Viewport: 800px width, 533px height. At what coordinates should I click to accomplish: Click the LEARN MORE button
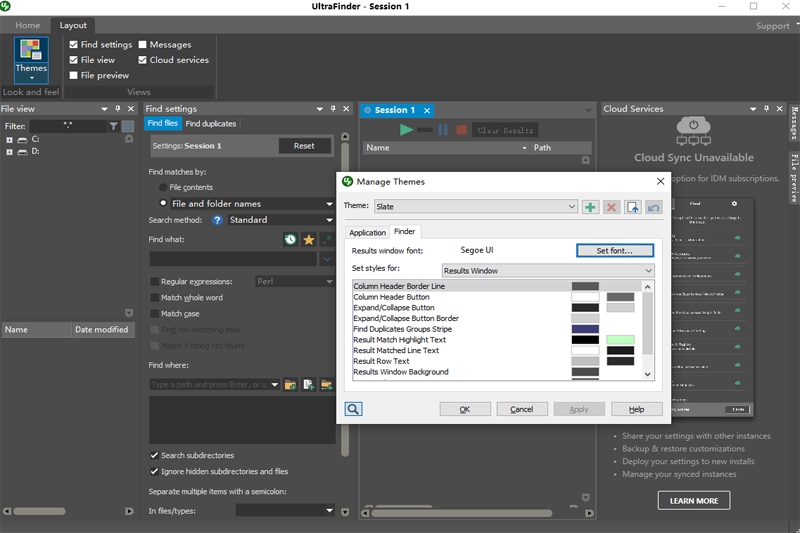tap(694, 501)
